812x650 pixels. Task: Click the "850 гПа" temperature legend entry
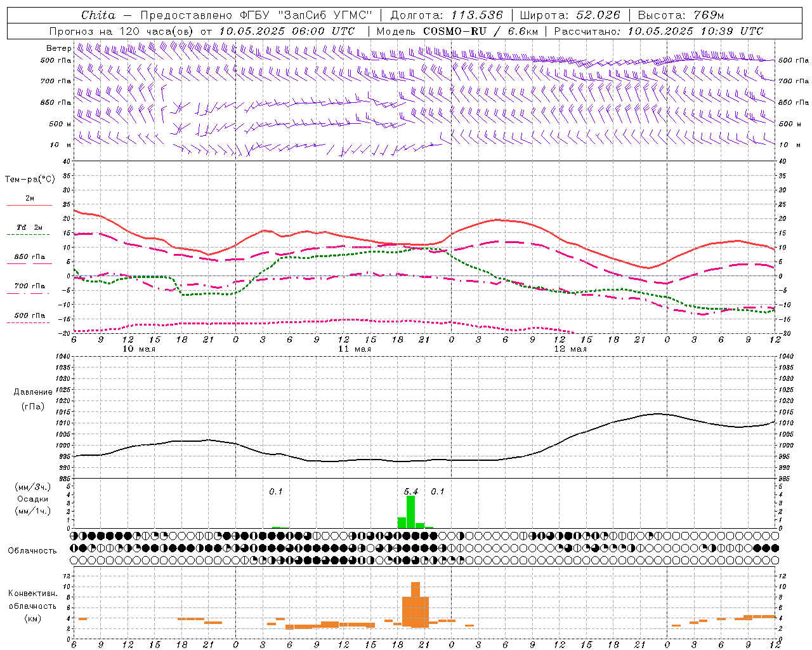coord(29,257)
